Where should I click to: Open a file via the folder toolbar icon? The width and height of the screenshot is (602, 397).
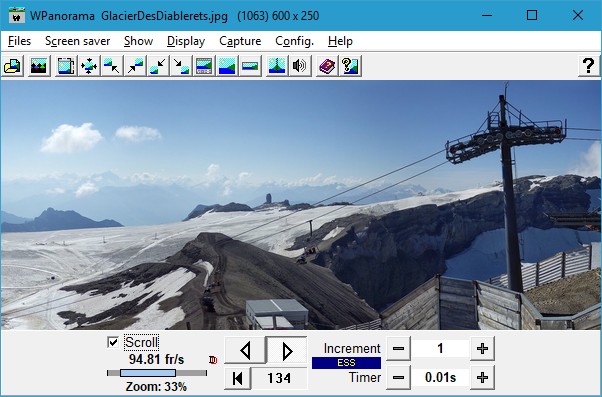click(12, 66)
